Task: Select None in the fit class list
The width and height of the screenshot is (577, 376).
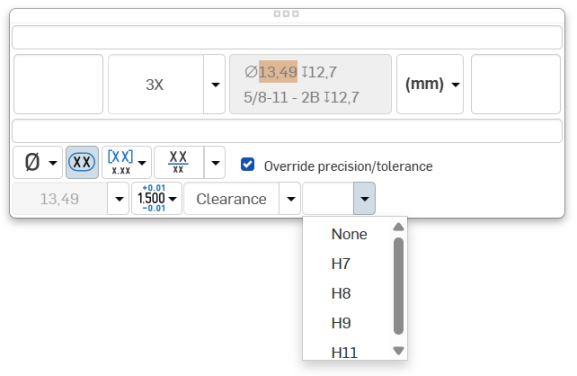Action: pyautogui.click(x=349, y=234)
